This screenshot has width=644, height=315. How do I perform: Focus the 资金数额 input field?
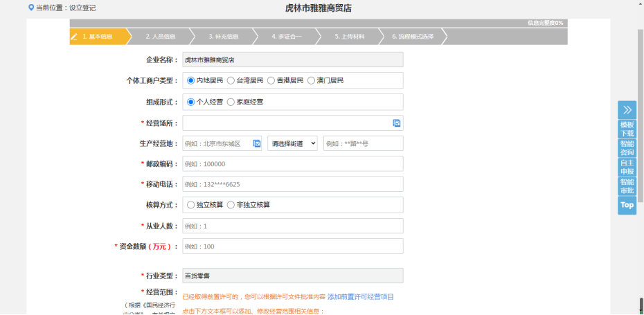pos(293,246)
